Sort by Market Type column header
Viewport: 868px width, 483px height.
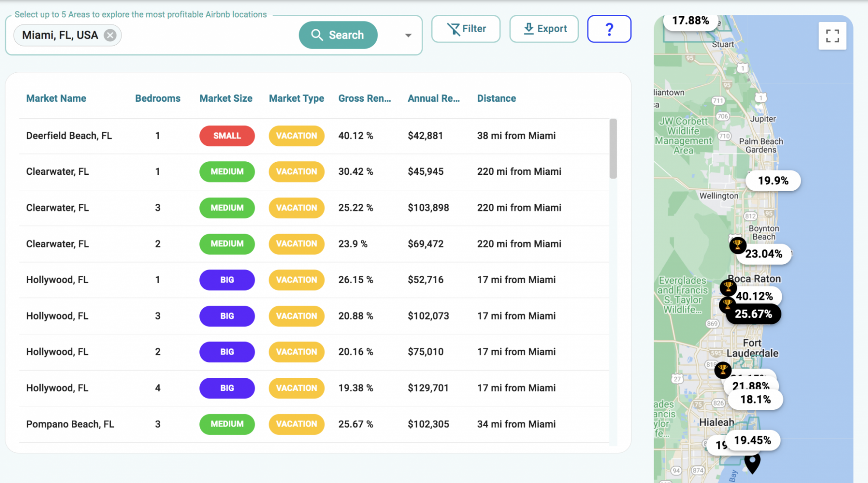(297, 98)
